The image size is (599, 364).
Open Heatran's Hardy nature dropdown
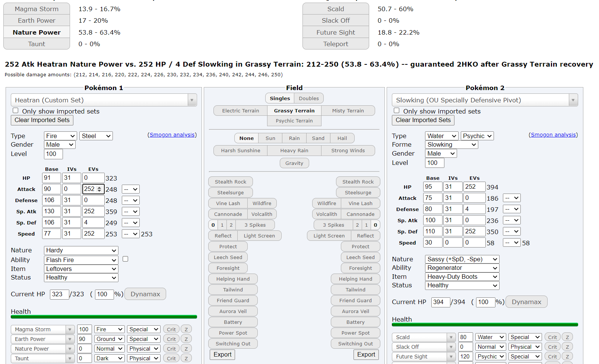(x=81, y=250)
